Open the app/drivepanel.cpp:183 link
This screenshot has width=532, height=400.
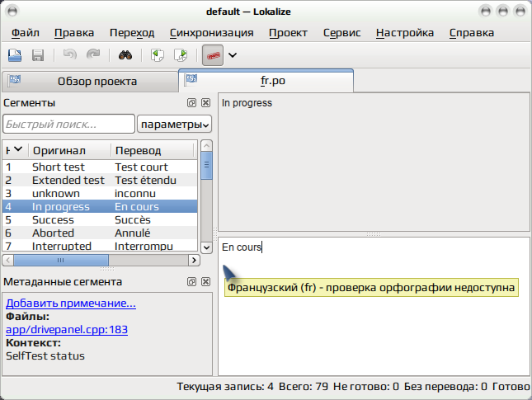pos(67,329)
